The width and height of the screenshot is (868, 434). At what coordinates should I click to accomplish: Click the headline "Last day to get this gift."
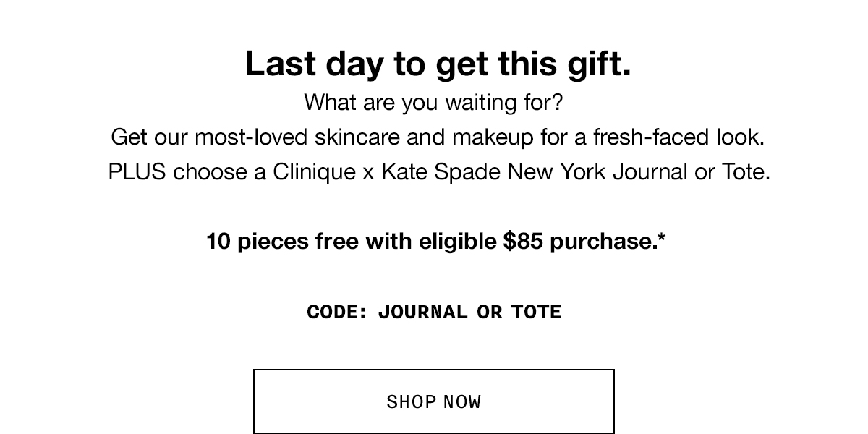tap(438, 64)
